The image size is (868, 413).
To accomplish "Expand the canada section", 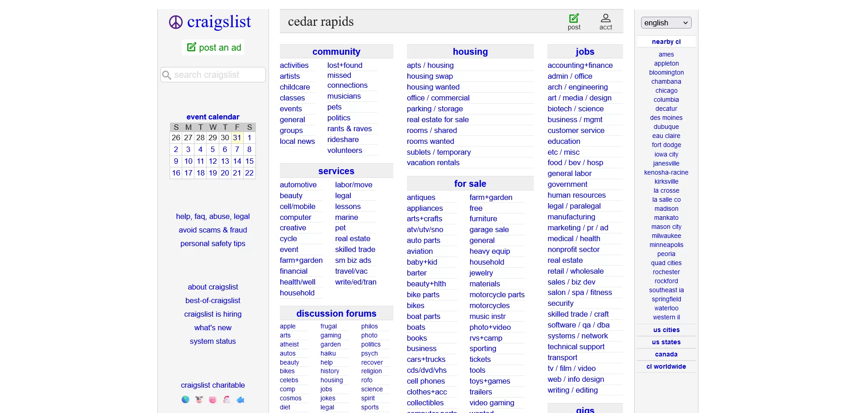I will click(x=666, y=354).
